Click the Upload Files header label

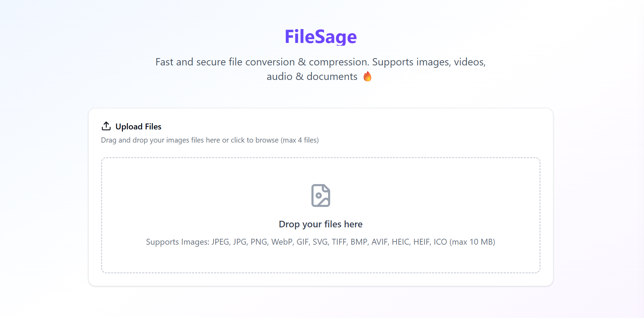pyautogui.click(x=138, y=126)
